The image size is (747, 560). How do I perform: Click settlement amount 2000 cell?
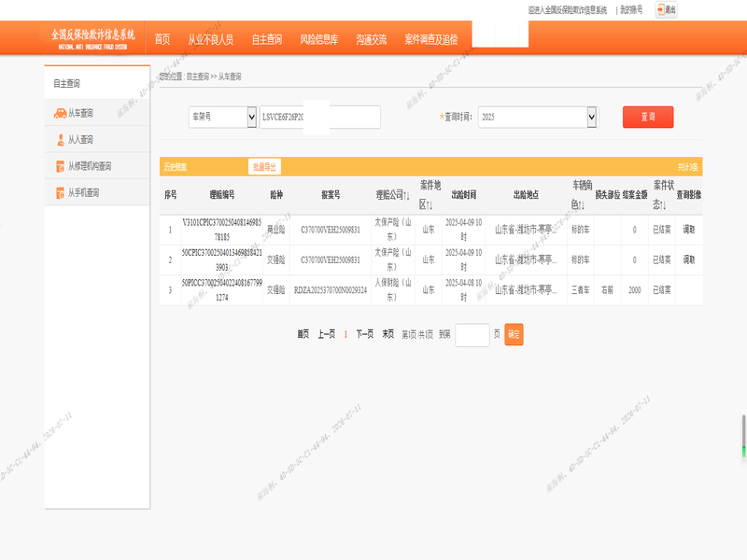(635, 289)
